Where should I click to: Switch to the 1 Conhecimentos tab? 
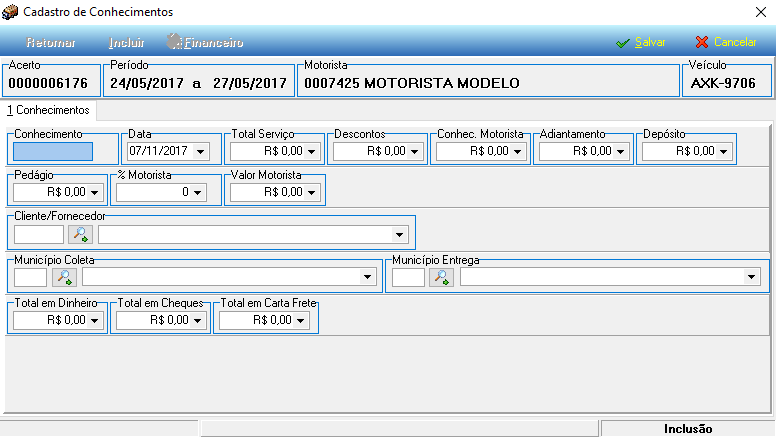tap(48, 110)
